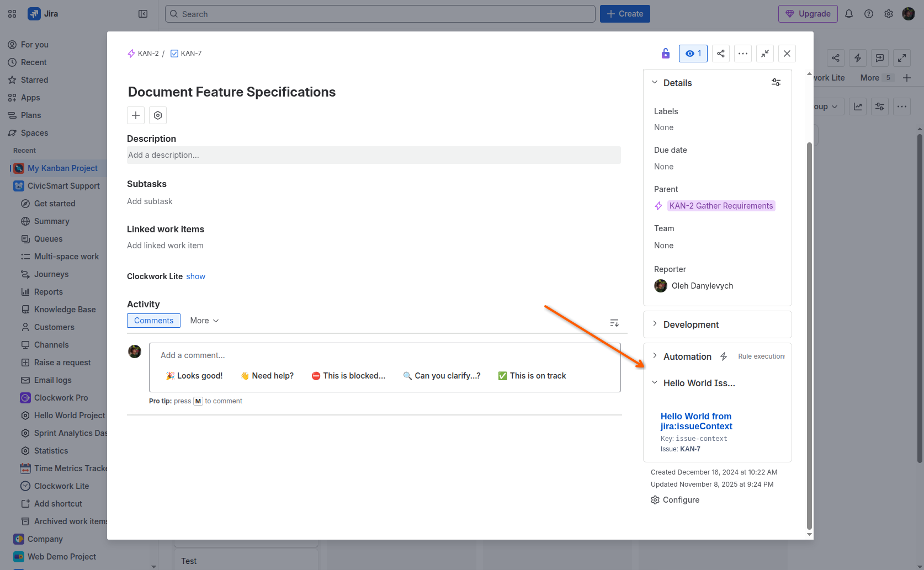Click the issue restrictions lock icon
924x570 pixels.
(666, 54)
